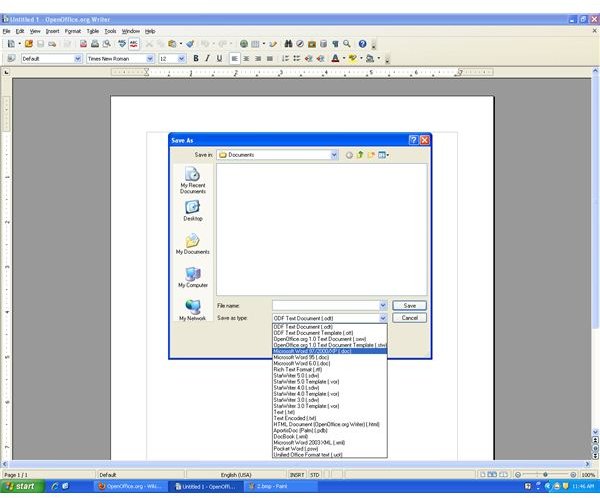Toggle AutoSpellcheck red underline icon
This screenshot has height=498, width=600.
134,44
